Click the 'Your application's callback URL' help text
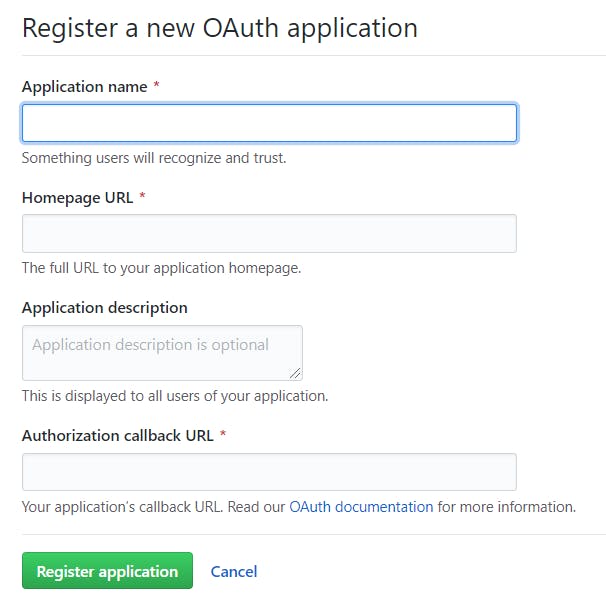 tap(153, 507)
